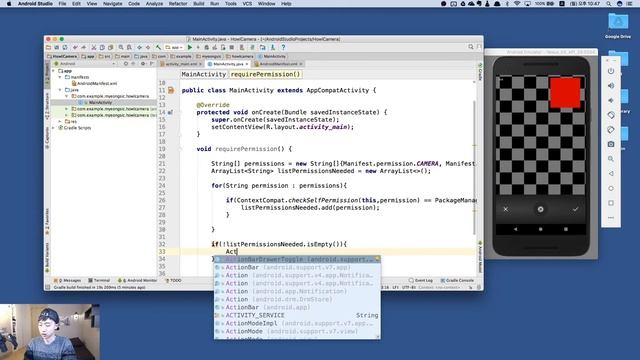This screenshot has width=640, height=360.
Task: Choose ActionModeImpl completion suggestion
Action: coord(297,323)
